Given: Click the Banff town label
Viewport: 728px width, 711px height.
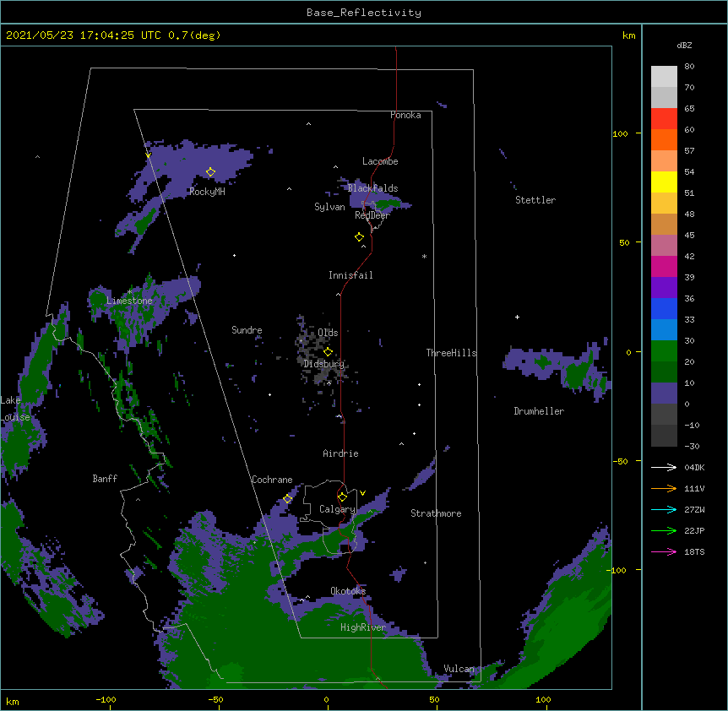Looking at the screenshot, I should point(105,479).
